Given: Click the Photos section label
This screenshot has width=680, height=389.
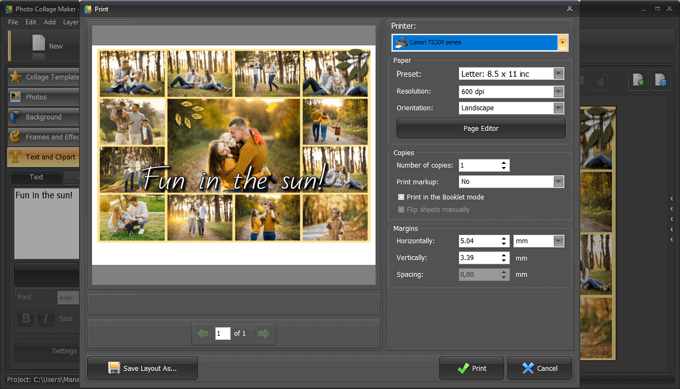Looking at the screenshot, I should (36, 97).
